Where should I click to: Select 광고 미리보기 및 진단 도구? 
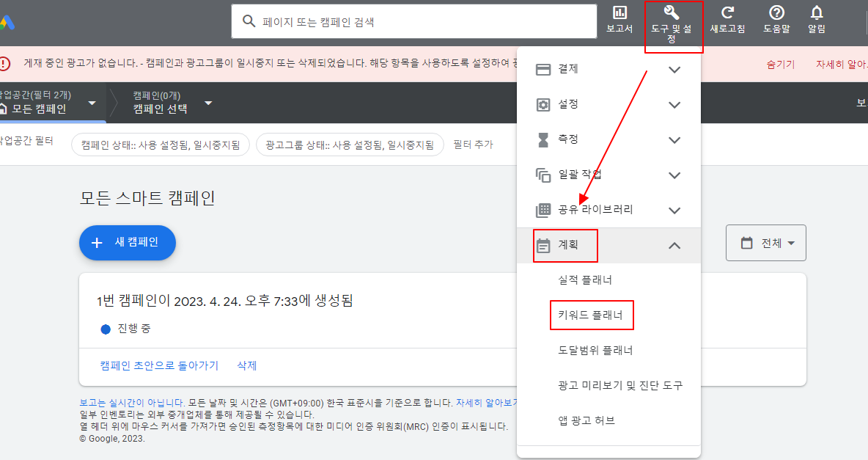[620, 385]
